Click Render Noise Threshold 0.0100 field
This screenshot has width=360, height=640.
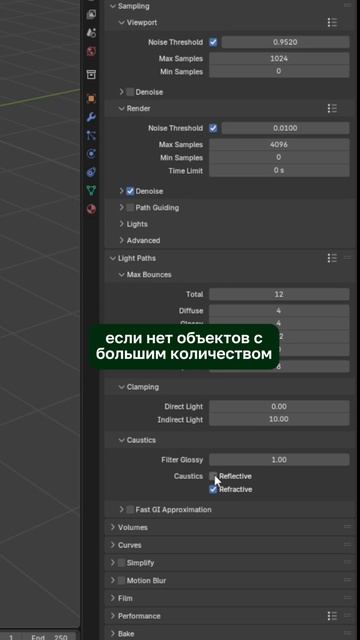click(x=285, y=128)
